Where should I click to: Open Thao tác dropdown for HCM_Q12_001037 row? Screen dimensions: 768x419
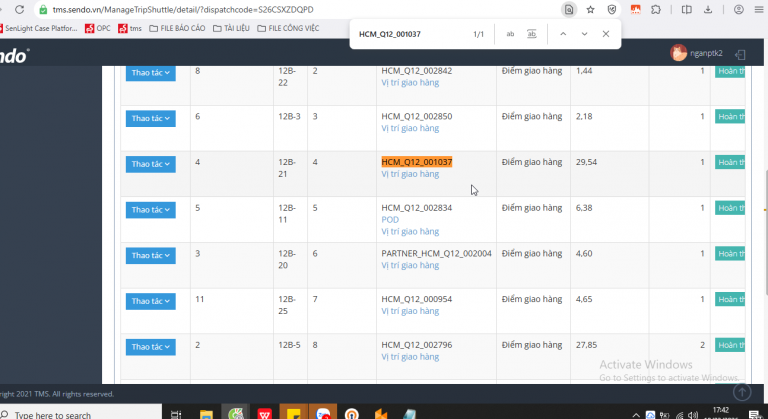(x=150, y=164)
